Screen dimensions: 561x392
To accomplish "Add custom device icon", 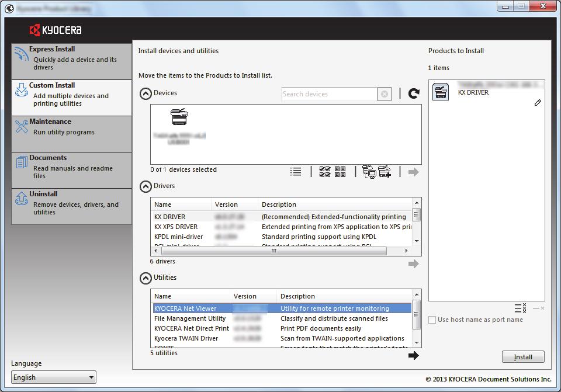I will [385, 172].
